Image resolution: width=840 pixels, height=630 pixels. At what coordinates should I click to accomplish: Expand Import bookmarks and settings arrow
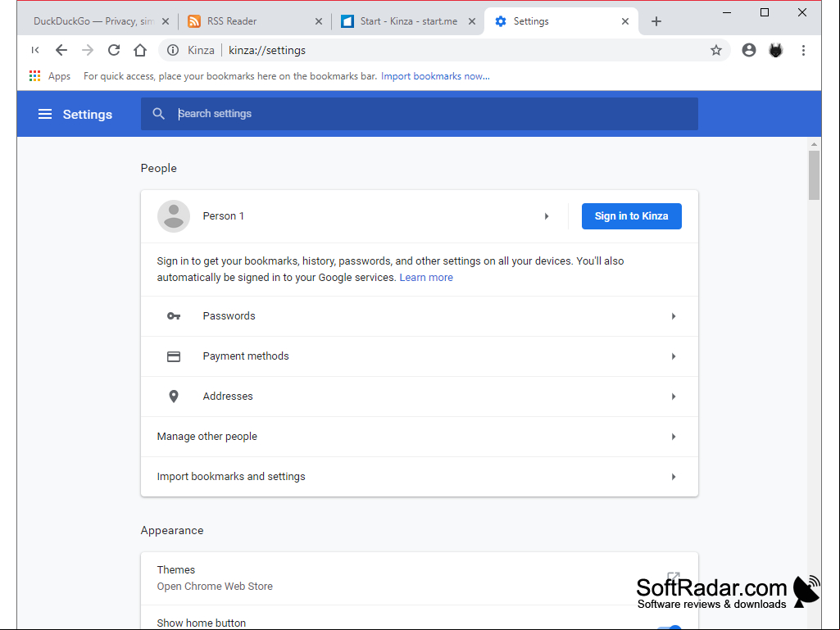(x=674, y=477)
